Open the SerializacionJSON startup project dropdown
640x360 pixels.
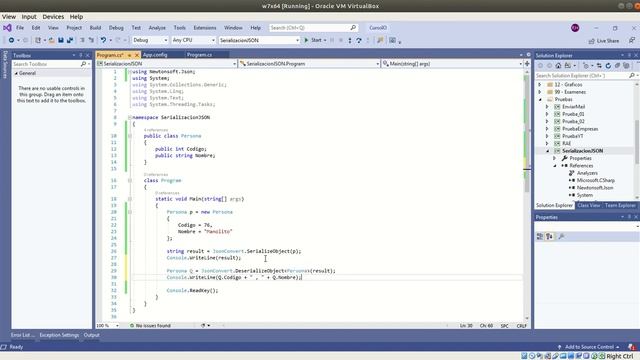259,40
